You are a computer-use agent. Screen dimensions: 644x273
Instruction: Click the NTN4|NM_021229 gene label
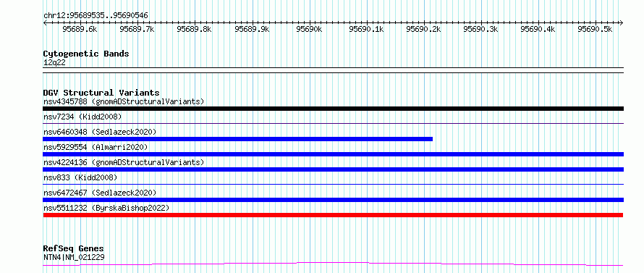pyautogui.click(x=74, y=258)
